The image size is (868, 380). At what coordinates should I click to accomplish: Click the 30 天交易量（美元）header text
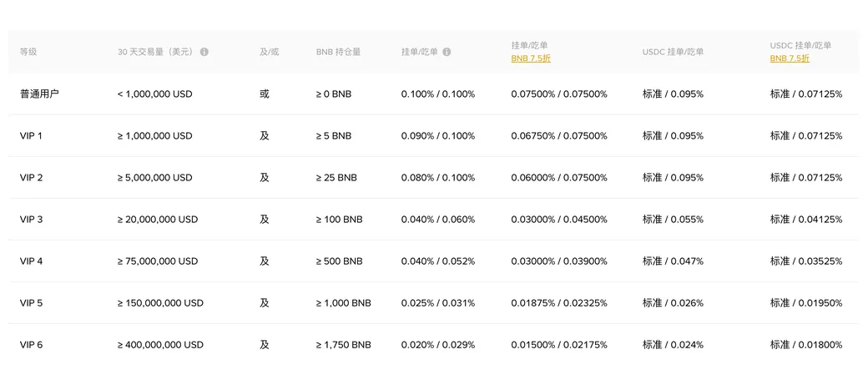[156, 52]
